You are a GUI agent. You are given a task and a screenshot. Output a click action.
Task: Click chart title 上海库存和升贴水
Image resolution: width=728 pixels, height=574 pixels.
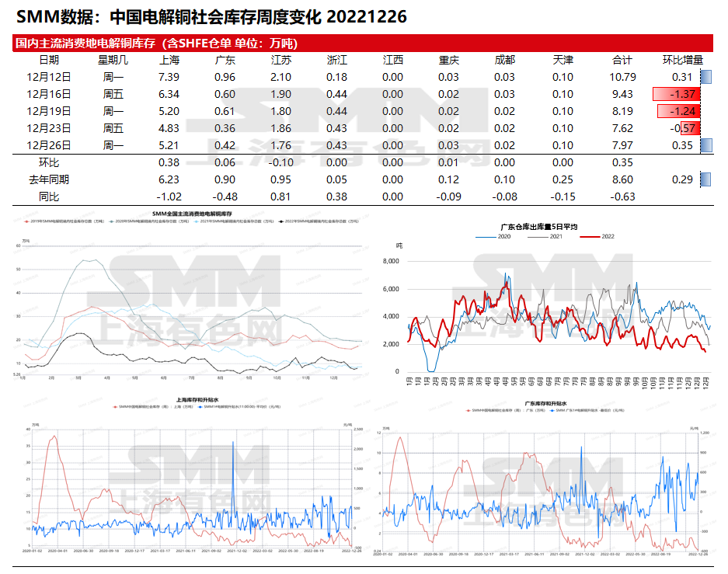197,400
